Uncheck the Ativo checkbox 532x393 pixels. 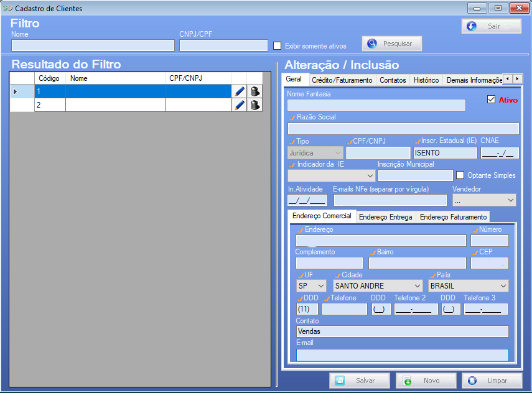pyautogui.click(x=491, y=99)
